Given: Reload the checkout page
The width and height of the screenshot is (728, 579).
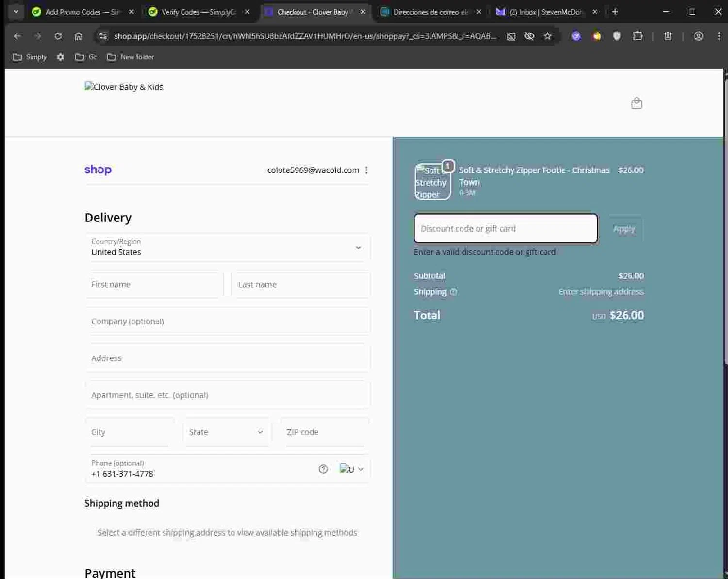Looking at the screenshot, I should pyautogui.click(x=58, y=36).
